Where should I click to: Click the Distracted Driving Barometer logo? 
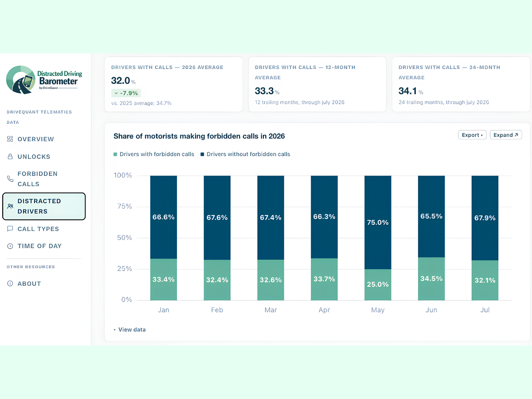pos(44,80)
